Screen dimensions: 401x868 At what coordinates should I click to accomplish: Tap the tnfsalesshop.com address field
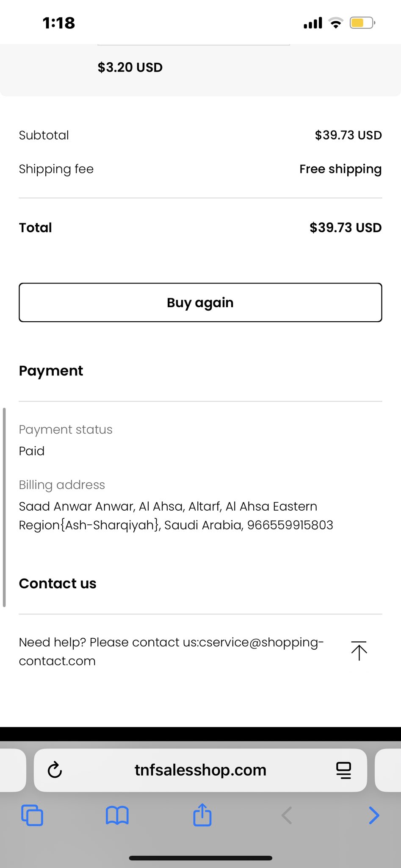pos(200,770)
